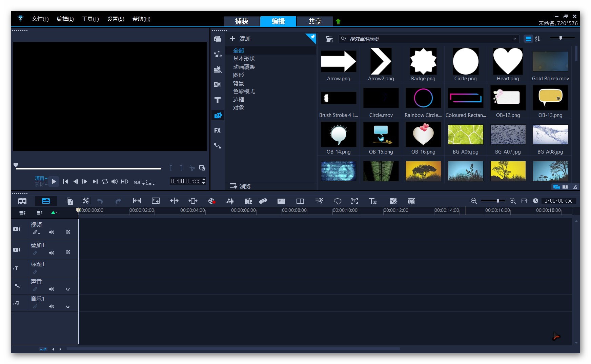Viewport: 591px width, 364px height.
Task: Select the 基本形状 category
Action: 244,59
